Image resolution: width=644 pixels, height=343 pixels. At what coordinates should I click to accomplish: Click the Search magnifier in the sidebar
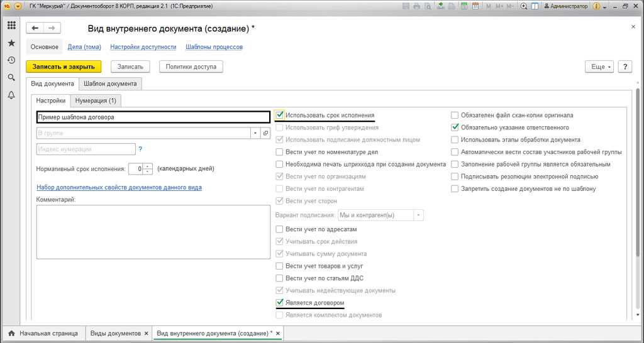point(11,77)
